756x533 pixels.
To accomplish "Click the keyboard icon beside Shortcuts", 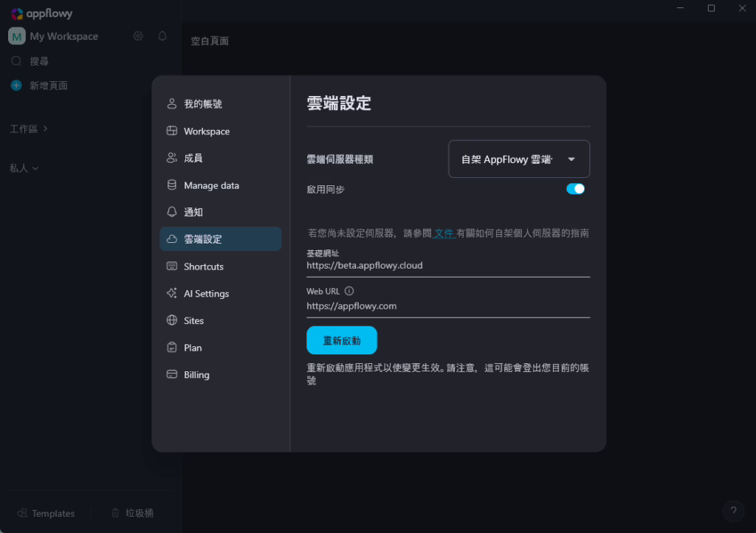I will [171, 266].
